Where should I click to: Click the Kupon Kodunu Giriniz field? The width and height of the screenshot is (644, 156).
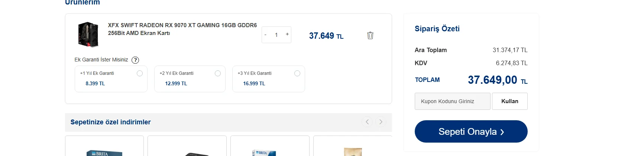point(453,101)
